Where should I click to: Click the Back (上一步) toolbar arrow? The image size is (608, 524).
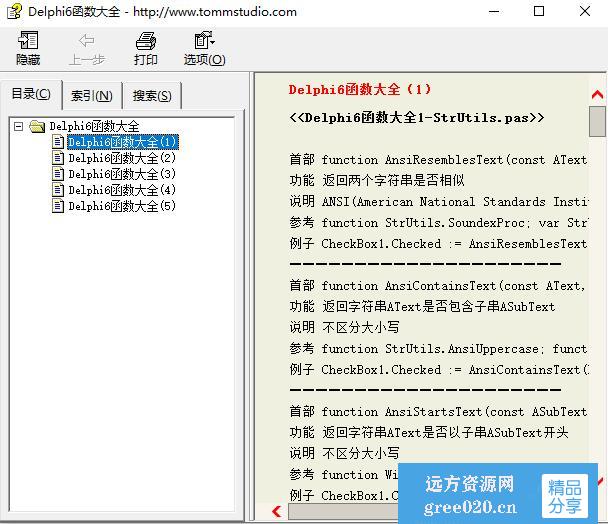[86, 48]
